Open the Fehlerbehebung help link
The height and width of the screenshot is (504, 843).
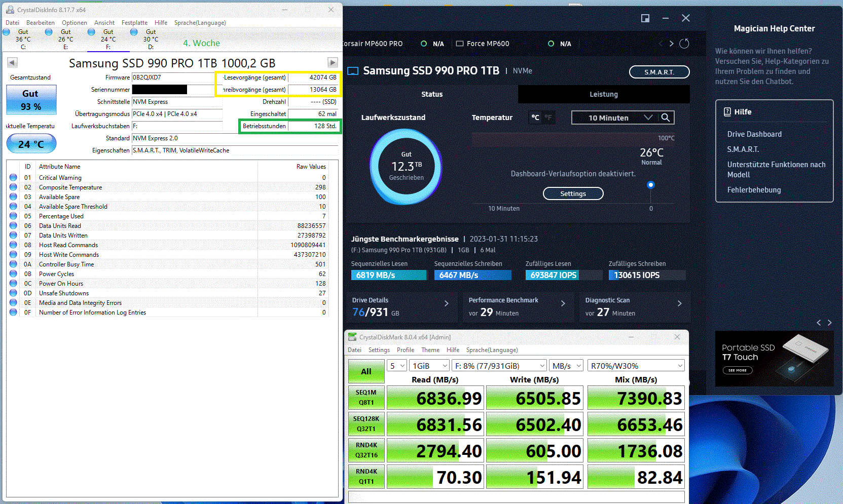click(754, 190)
